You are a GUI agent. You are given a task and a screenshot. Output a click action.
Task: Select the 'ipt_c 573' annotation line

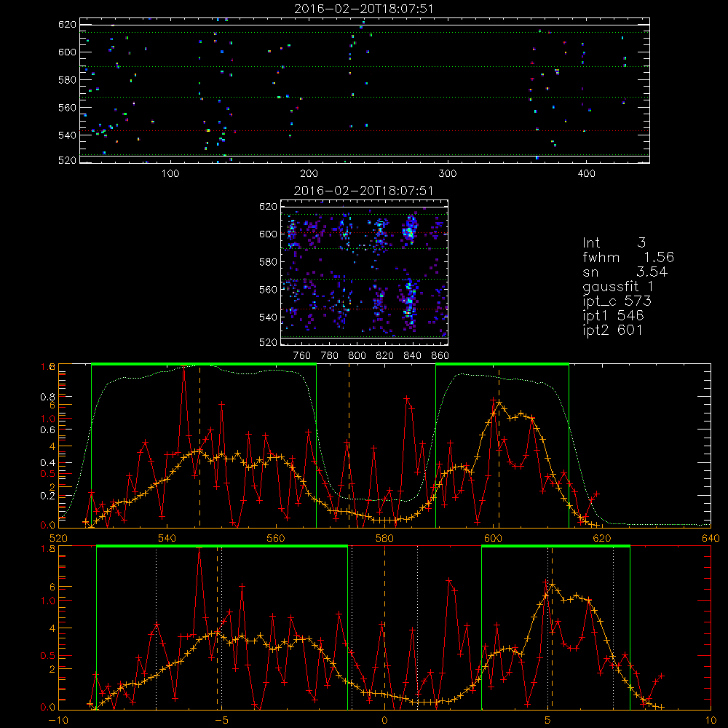[617, 301]
